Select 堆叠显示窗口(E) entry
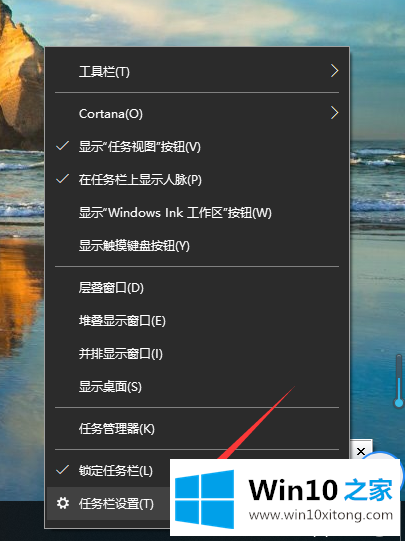 197,321
